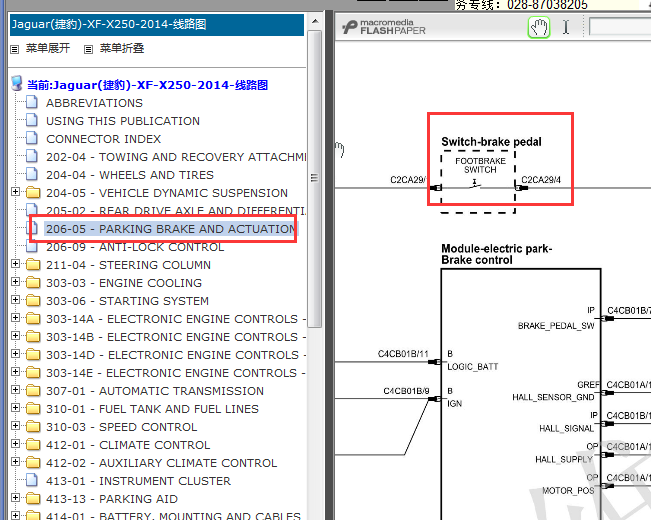Click the folder icon of 412-01 Climate Control

pyautogui.click(x=33, y=444)
